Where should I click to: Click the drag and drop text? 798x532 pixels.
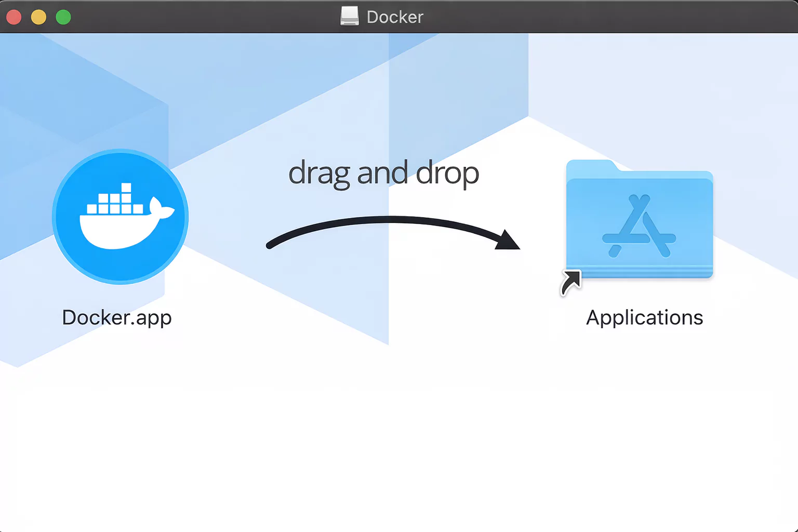tap(383, 173)
